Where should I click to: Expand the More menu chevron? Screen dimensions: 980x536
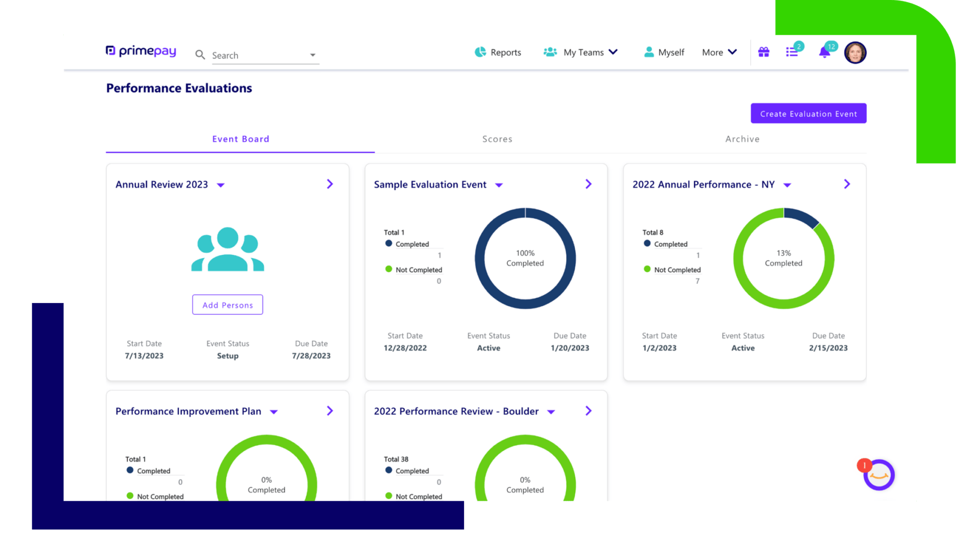pos(732,52)
